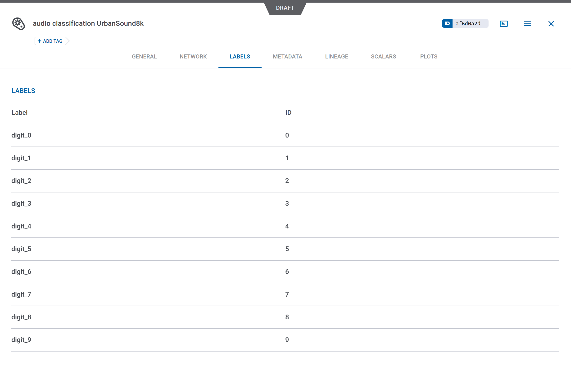Open the METADATA tab
Viewport: 571px width, 392px height.
[x=287, y=57]
